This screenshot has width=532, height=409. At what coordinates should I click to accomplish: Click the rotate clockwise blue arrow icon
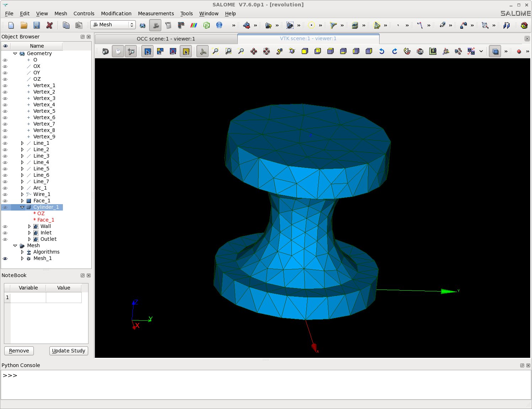(x=394, y=52)
